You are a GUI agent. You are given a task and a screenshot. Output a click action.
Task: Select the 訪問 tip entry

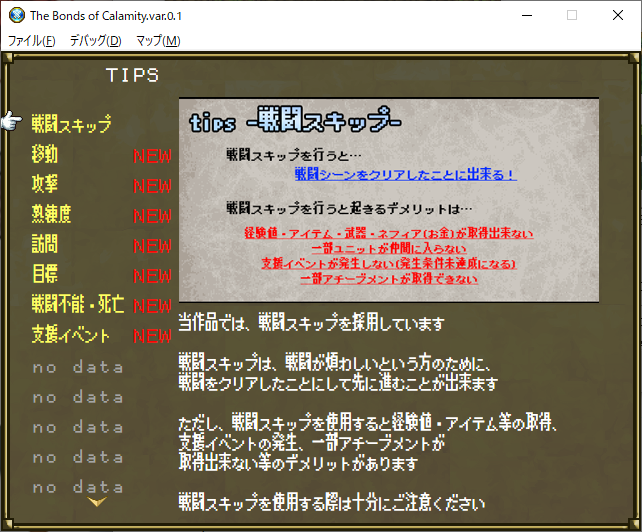45,244
